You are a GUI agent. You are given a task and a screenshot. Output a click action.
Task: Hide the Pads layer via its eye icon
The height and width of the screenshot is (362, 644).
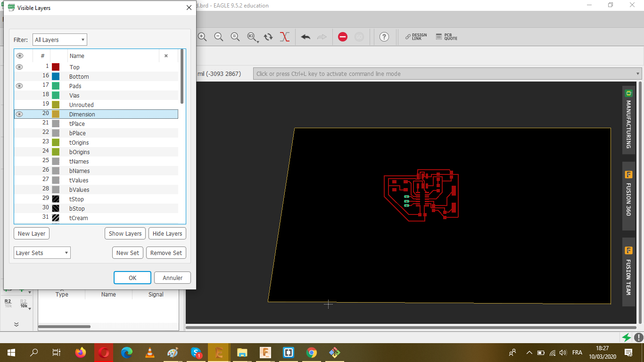pos(19,86)
